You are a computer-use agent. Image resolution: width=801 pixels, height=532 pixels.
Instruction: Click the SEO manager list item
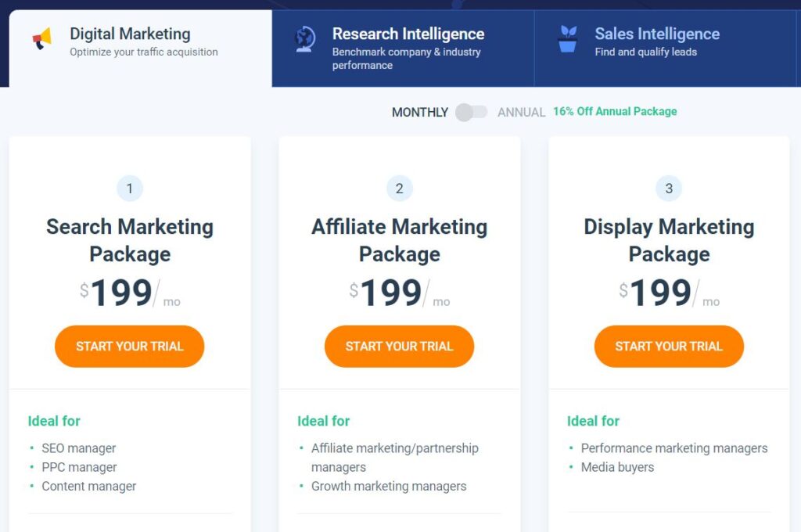(x=78, y=448)
